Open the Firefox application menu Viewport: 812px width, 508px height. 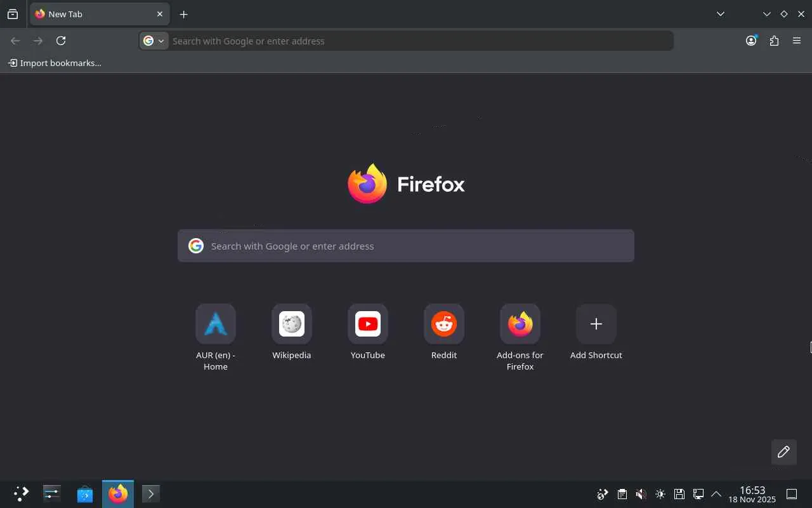coord(797,41)
